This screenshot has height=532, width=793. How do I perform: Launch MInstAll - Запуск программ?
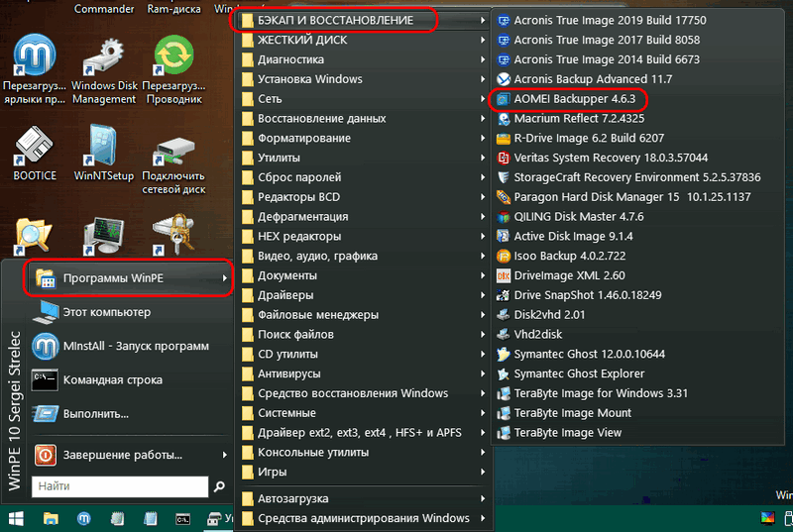(130, 346)
